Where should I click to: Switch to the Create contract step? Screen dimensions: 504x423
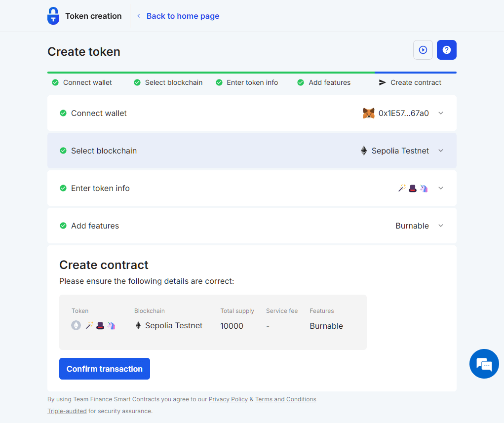pyautogui.click(x=415, y=82)
